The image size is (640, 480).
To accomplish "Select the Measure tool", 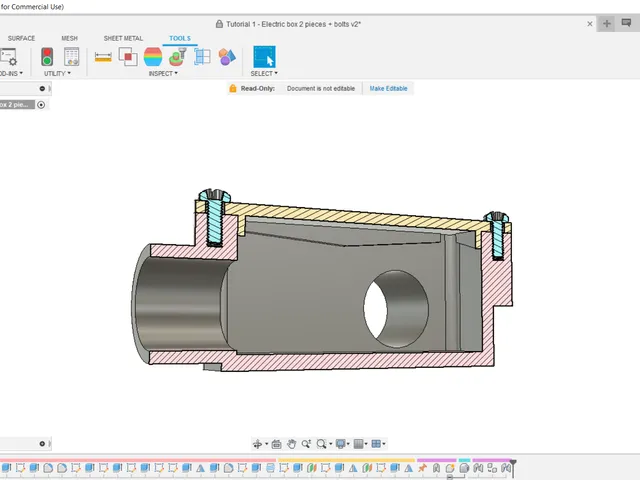I will [103, 57].
